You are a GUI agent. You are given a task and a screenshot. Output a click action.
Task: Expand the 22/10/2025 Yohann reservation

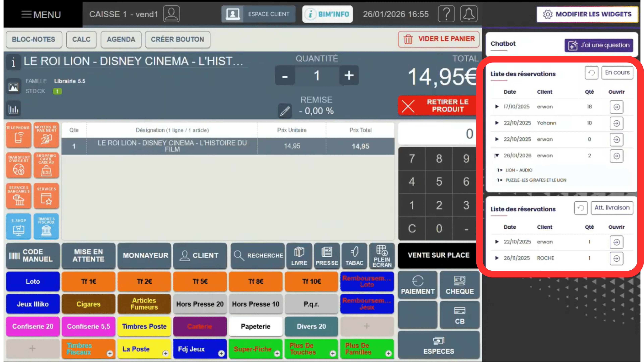point(497,123)
